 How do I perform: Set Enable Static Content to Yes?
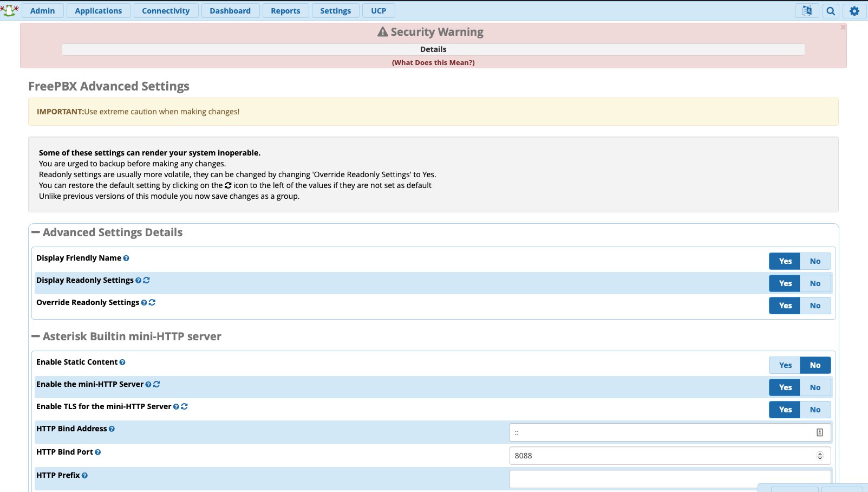[x=785, y=365]
